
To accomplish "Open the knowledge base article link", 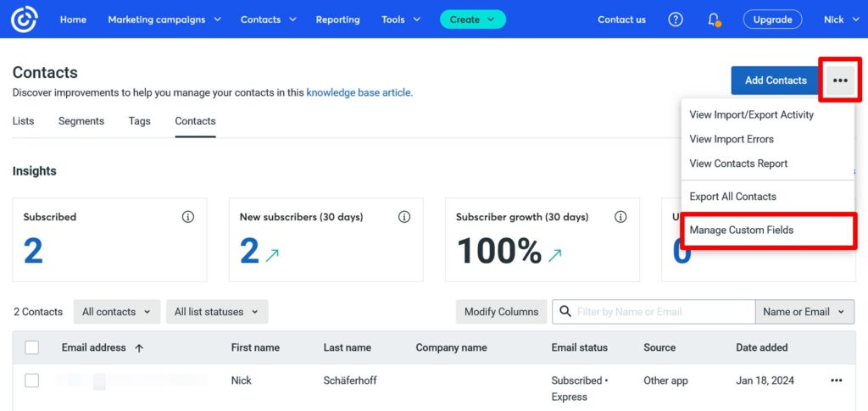I will coord(359,92).
